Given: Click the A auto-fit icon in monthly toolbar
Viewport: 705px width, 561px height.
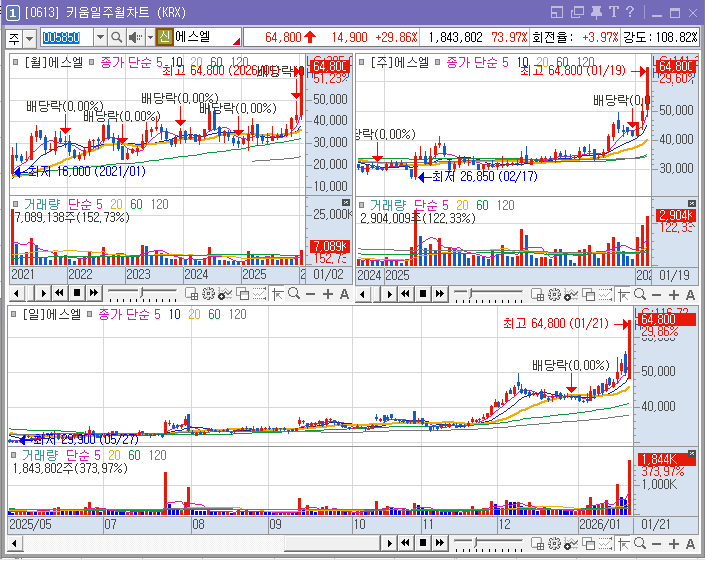Looking at the screenshot, I should 344,294.
